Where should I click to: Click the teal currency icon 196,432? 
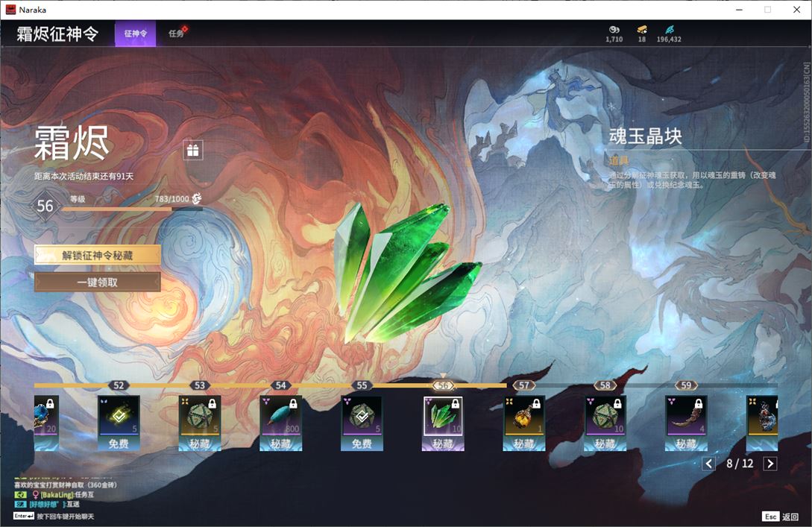[x=669, y=30]
